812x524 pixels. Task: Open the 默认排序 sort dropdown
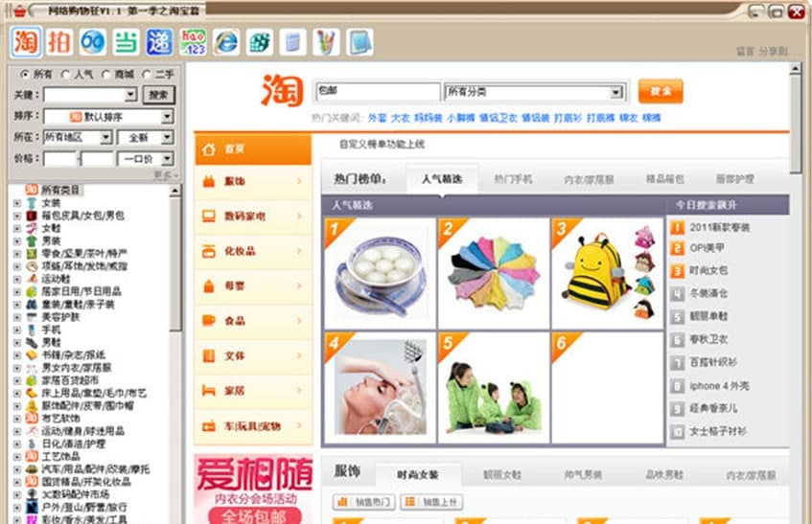pyautogui.click(x=167, y=116)
